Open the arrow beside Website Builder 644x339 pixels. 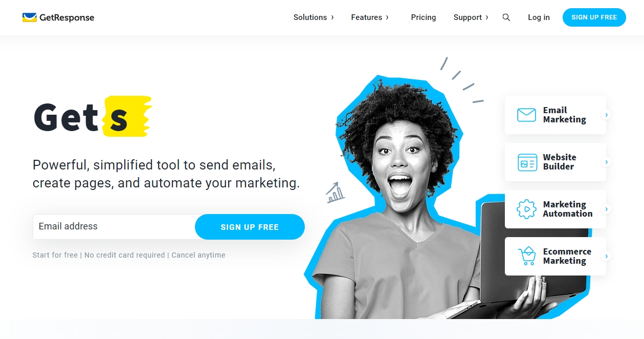pos(607,162)
